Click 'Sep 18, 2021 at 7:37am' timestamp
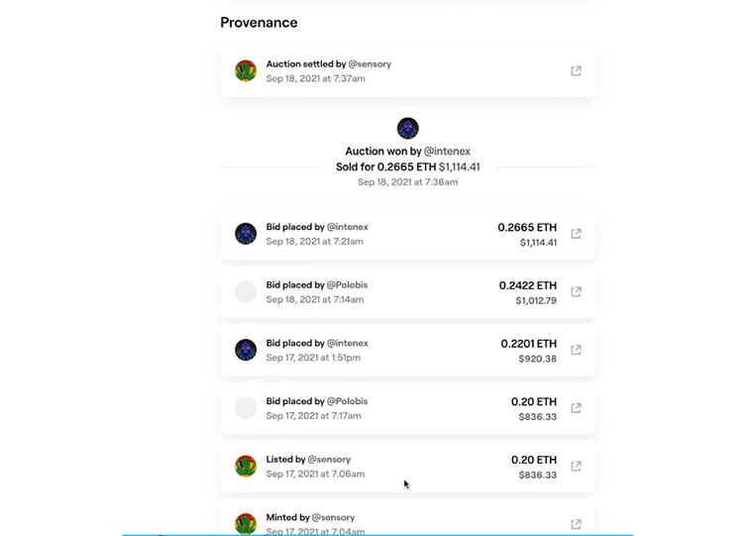 [x=316, y=78]
